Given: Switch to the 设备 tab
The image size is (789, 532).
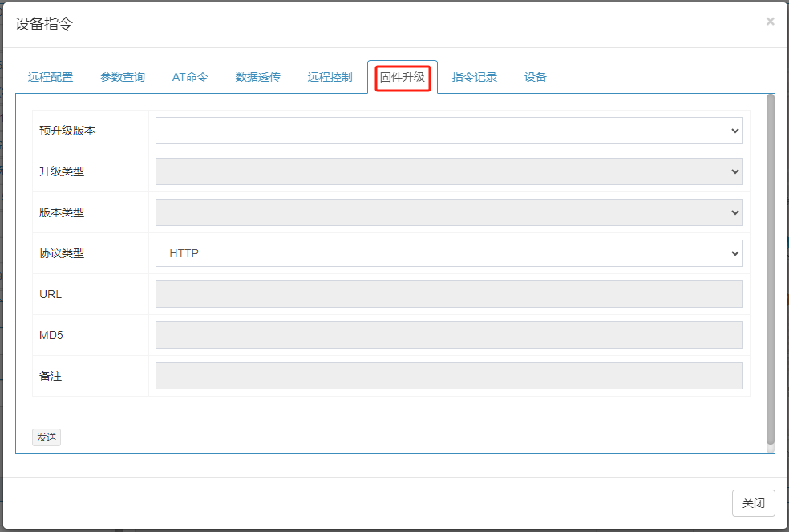Looking at the screenshot, I should point(536,78).
